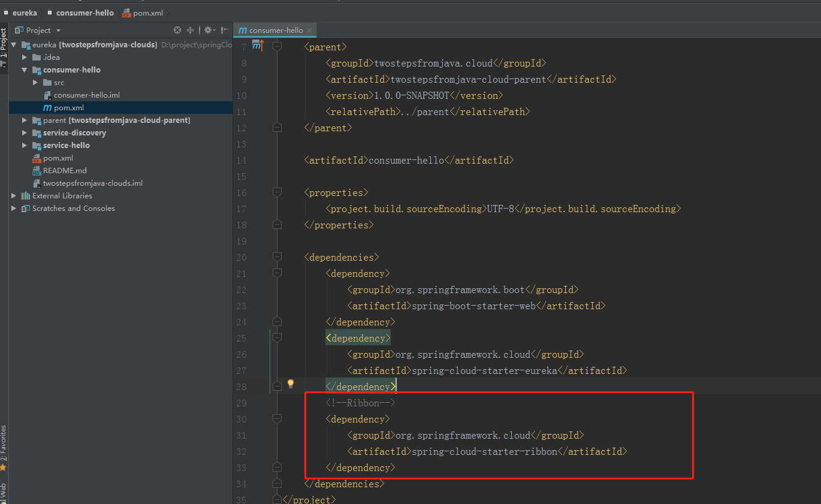Screen dimensions: 821x504
Task: Expand the src folder
Action: point(35,83)
